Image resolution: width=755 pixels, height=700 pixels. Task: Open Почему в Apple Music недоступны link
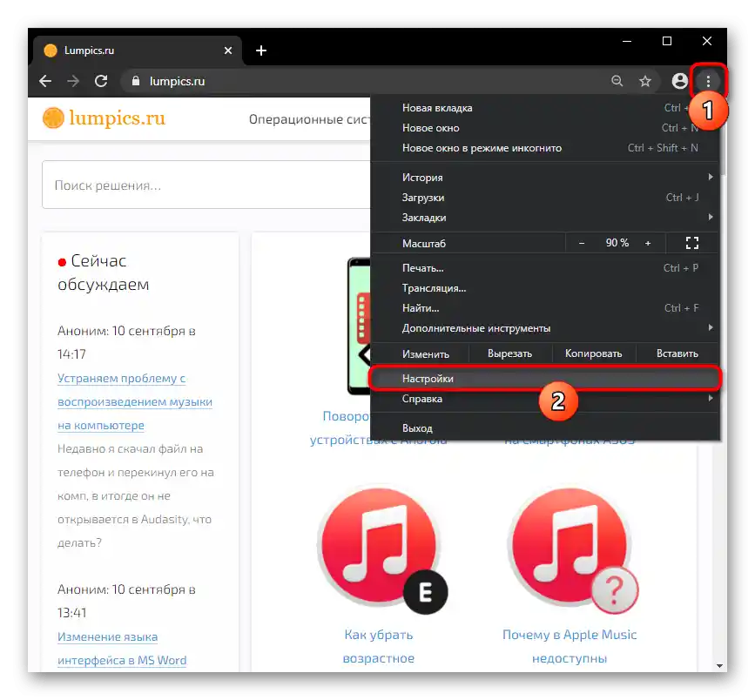coord(570,647)
